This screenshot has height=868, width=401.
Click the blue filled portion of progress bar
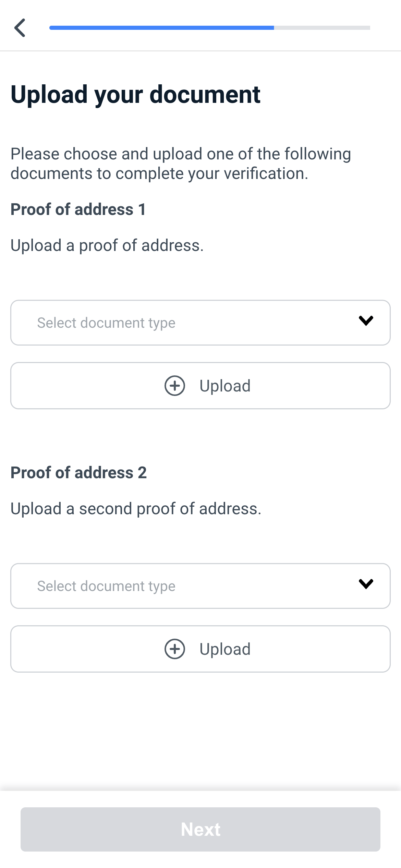pos(161,28)
